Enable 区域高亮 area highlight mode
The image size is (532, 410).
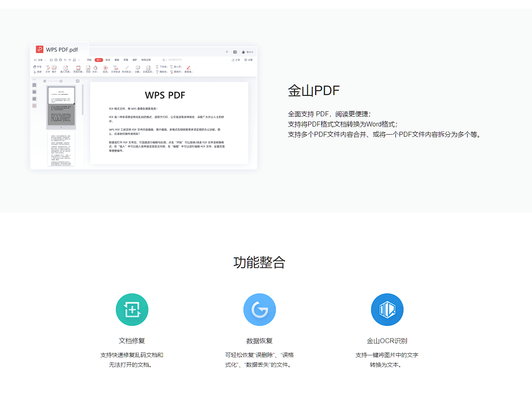point(148,68)
